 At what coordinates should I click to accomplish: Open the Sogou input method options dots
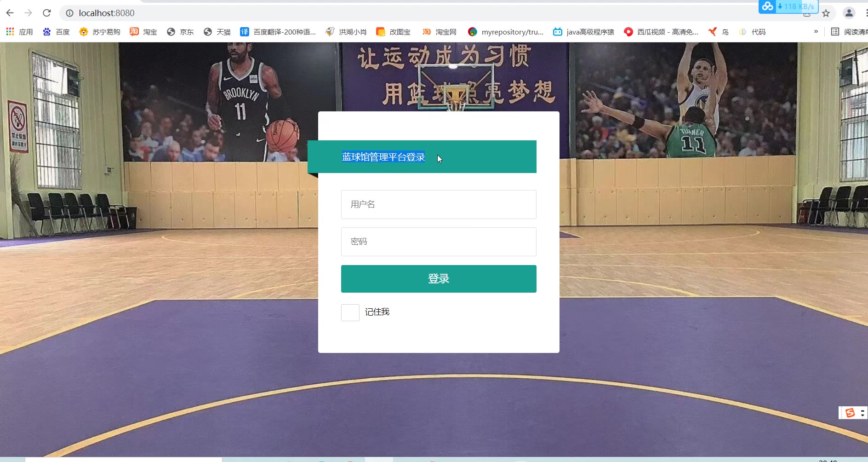862,413
